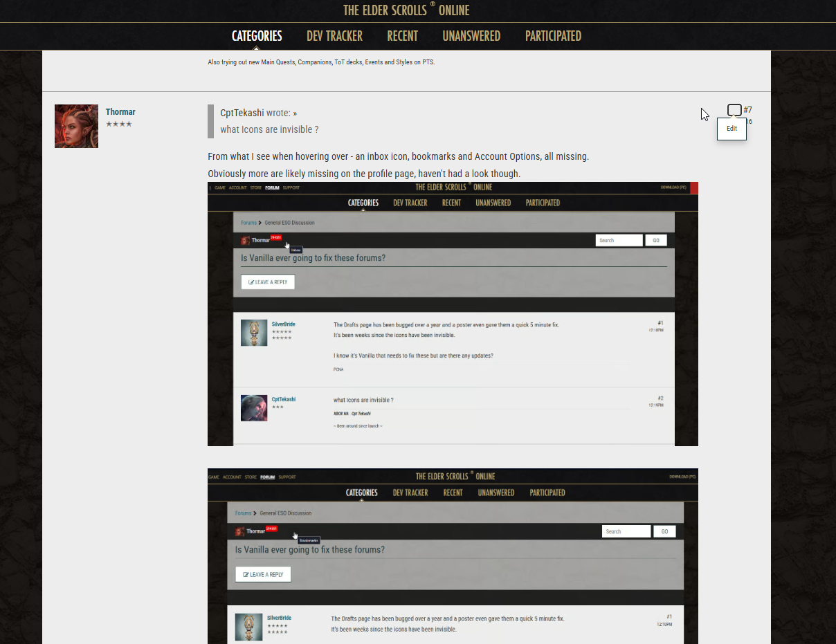Click the post options box beside #7
Viewport: 836px width, 644px height.
click(x=734, y=110)
